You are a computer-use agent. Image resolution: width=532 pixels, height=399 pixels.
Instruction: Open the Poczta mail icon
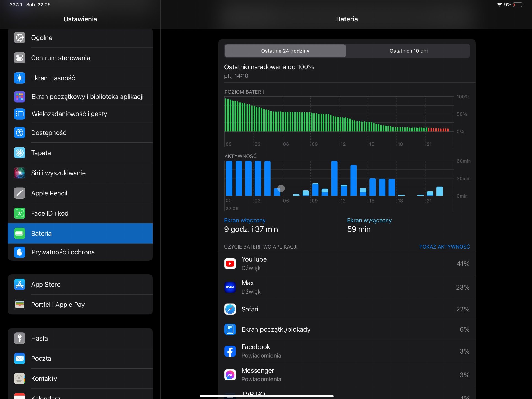click(19, 359)
